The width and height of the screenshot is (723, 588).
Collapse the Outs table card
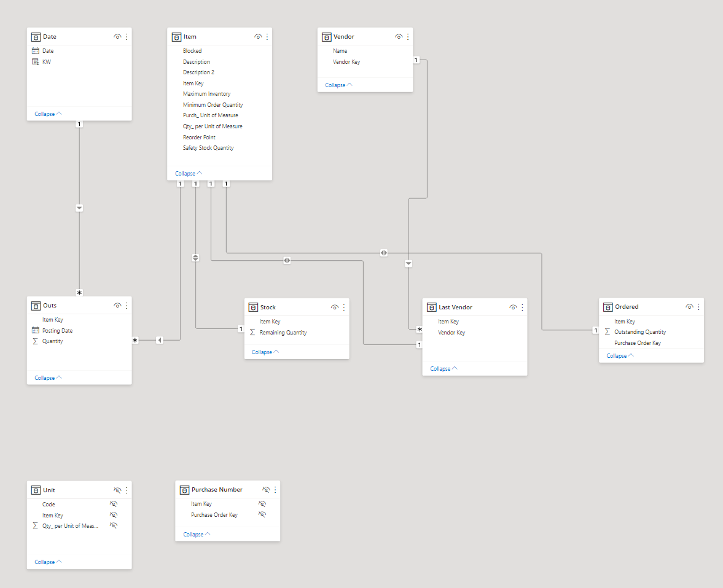[x=48, y=378]
